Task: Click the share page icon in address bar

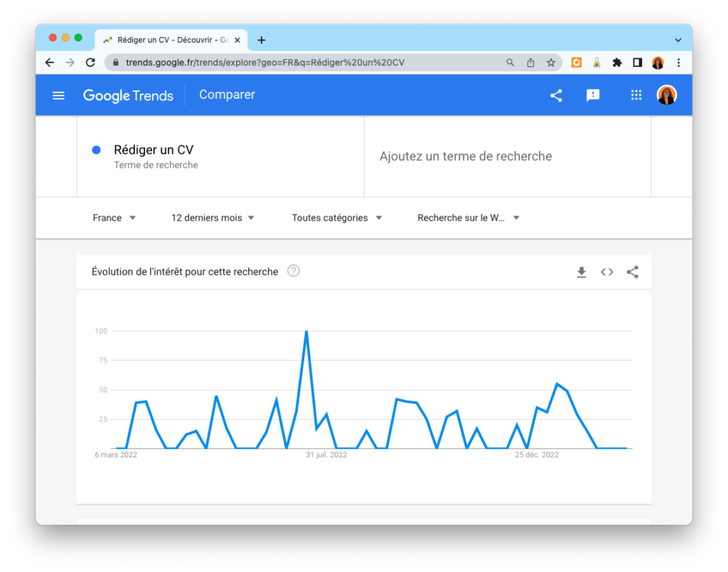Action: click(x=530, y=63)
